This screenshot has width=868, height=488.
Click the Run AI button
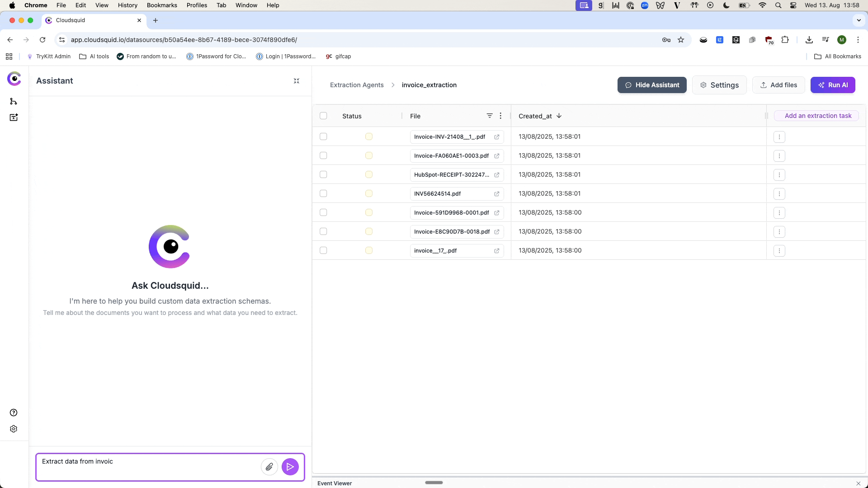(x=833, y=85)
